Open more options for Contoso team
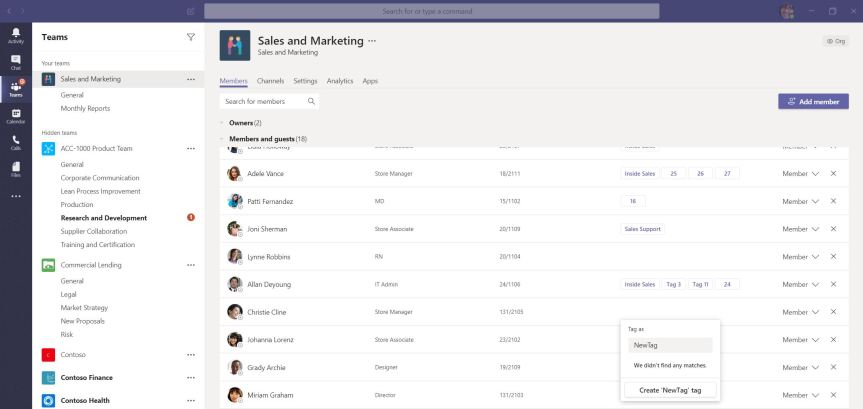The height and width of the screenshot is (409, 863). [191, 354]
